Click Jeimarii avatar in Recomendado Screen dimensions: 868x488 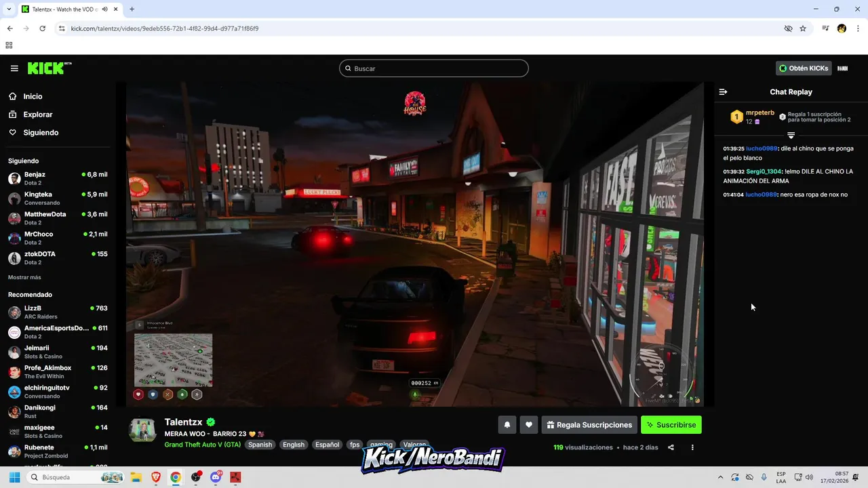(14, 352)
